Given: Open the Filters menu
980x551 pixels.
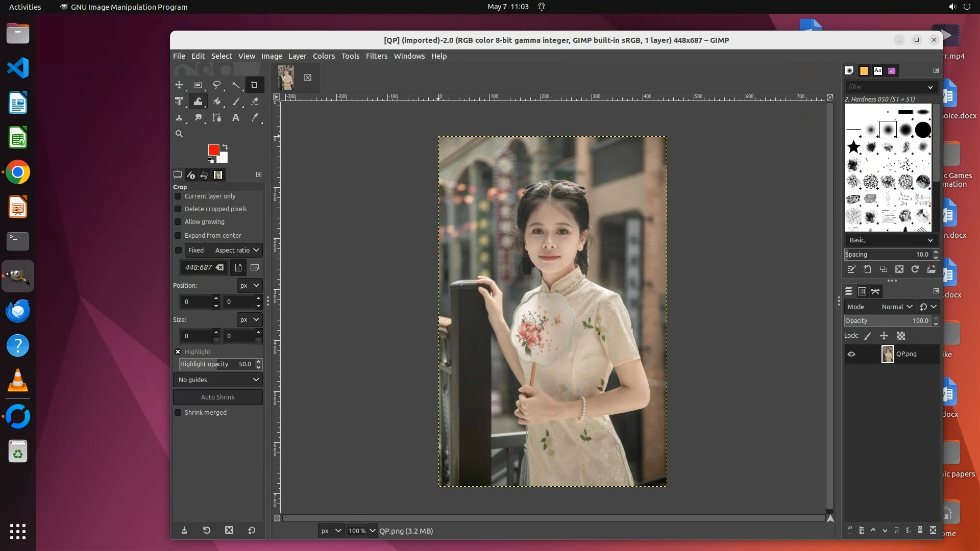Looking at the screenshot, I should pos(376,56).
